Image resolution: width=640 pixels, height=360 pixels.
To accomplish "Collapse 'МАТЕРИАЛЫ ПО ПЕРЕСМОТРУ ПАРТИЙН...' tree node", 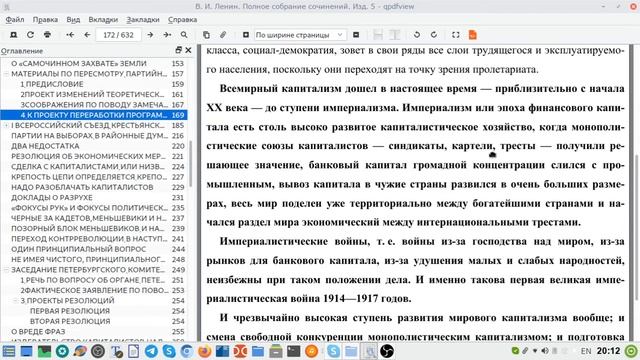I will click(6, 74).
